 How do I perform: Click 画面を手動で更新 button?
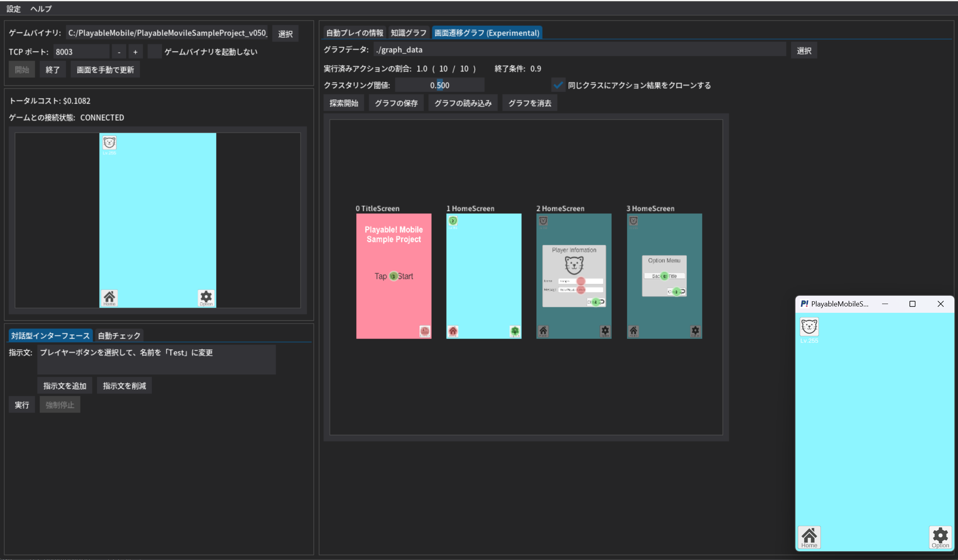pos(105,70)
